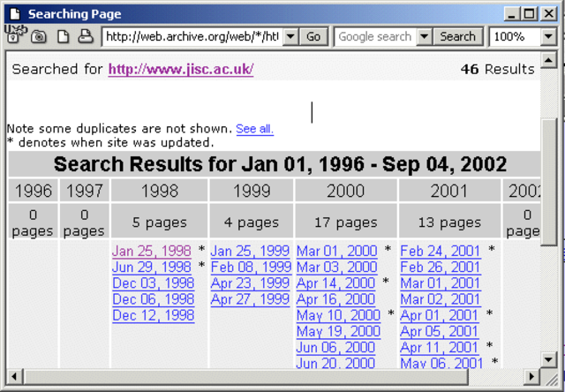Open the Apr 11, 2001 snapshot

pyautogui.click(x=440, y=347)
